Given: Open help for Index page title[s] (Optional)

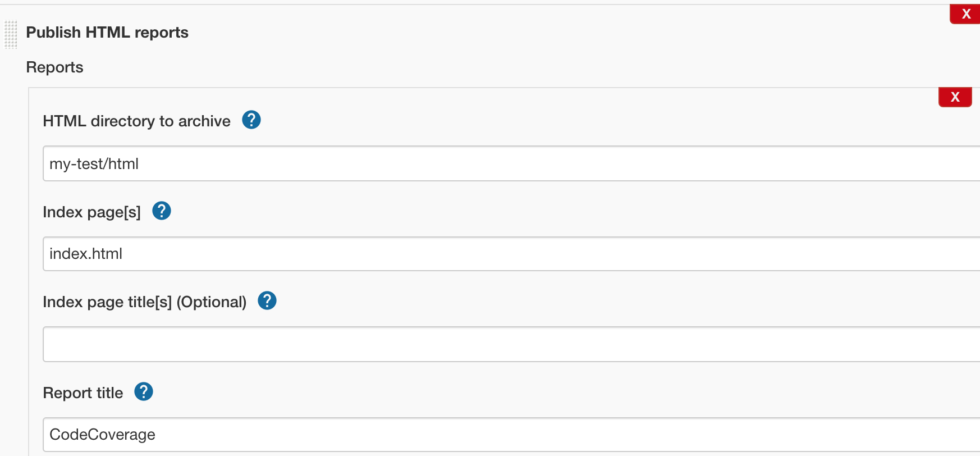Looking at the screenshot, I should pos(267,300).
